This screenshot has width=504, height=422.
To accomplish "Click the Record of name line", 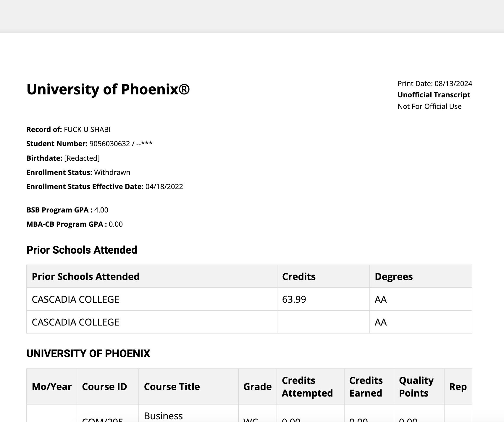I will click(x=68, y=130).
